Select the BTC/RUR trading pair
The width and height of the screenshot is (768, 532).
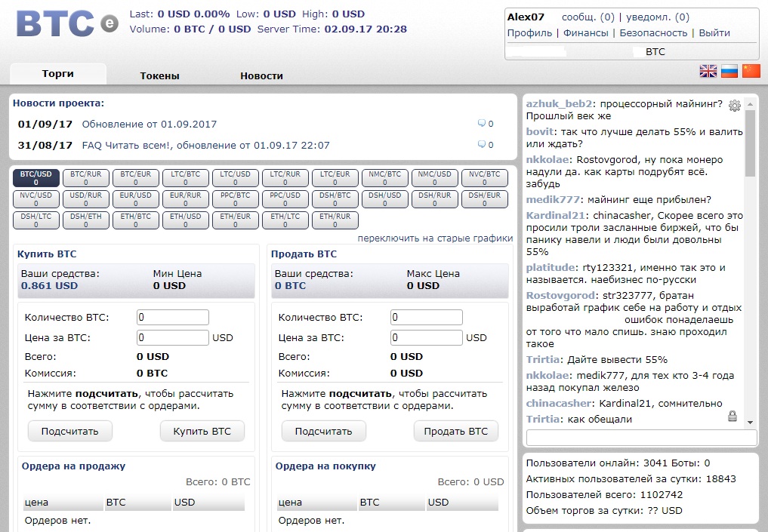[86, 178]
